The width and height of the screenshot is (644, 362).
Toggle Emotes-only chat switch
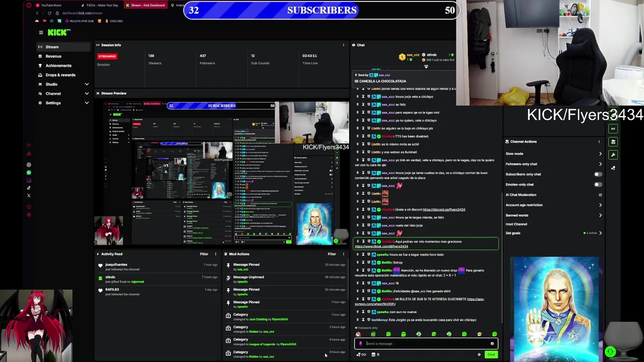[x=598, y=185]
